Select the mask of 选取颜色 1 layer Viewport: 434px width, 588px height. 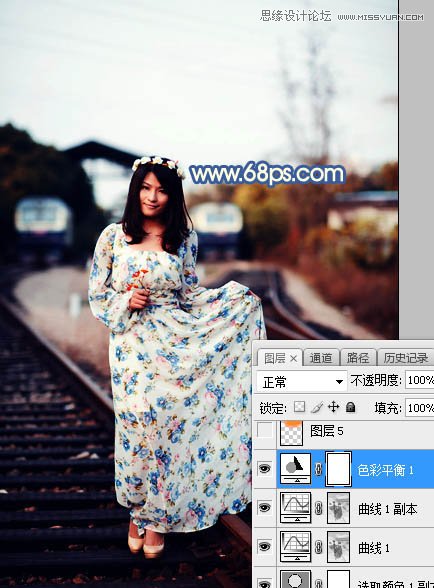tap(338, 579)
